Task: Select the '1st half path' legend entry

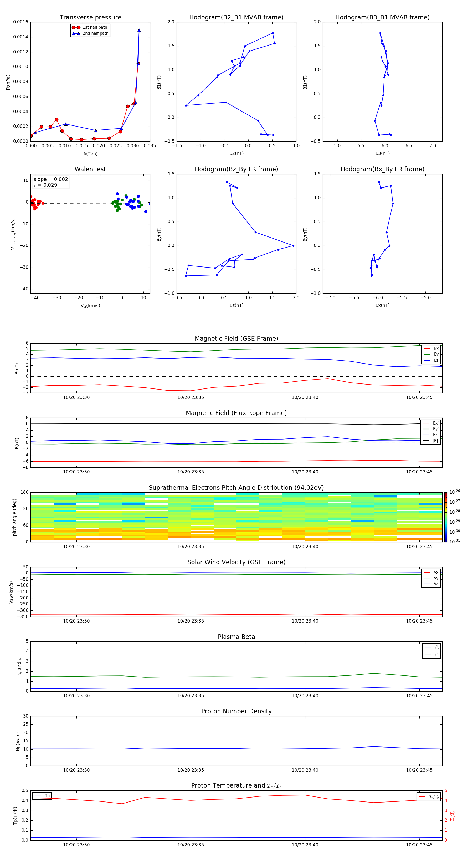Action: click(x=90, y=27)
